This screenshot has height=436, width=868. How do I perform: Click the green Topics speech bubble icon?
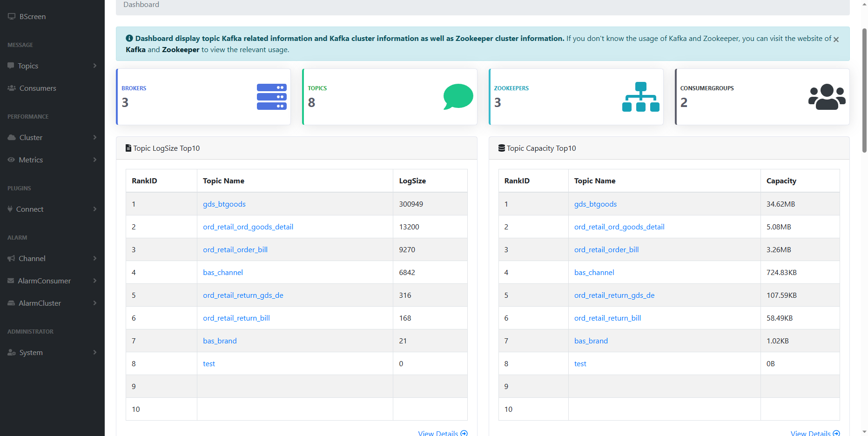click(458, 97)
